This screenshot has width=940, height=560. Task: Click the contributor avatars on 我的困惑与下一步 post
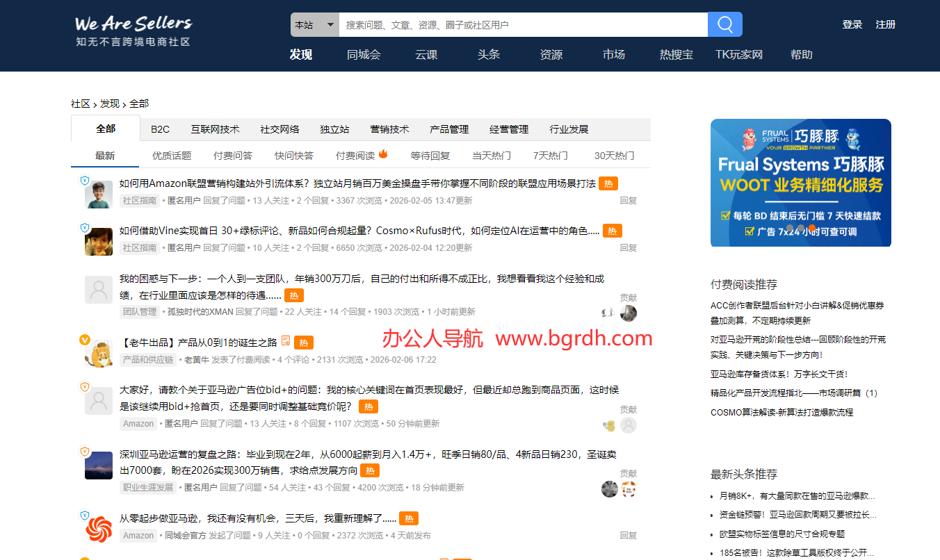[x=619, y=313]
